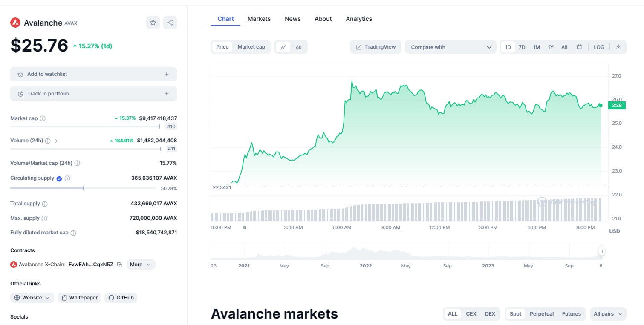The height and width of the screenshot is (325, 644).
Task: Open the Chart tab
Action: click(x=225, y=19)
